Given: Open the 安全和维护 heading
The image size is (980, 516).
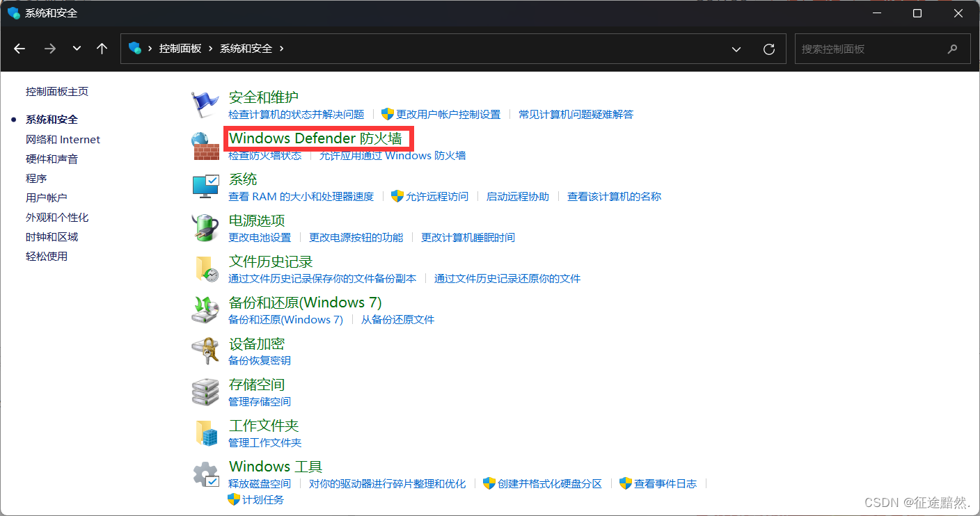Looking at the screenshot, I should [264, 97].
